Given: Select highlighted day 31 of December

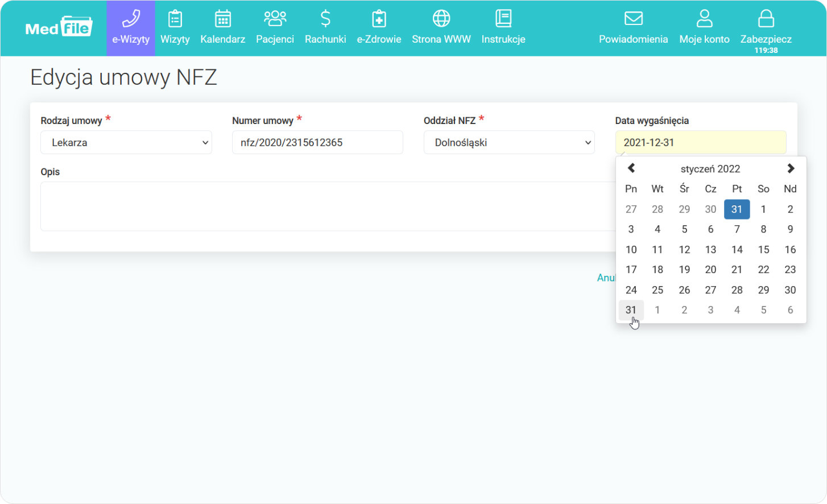Looking at the screenshot, I should [x=737, y=209].
